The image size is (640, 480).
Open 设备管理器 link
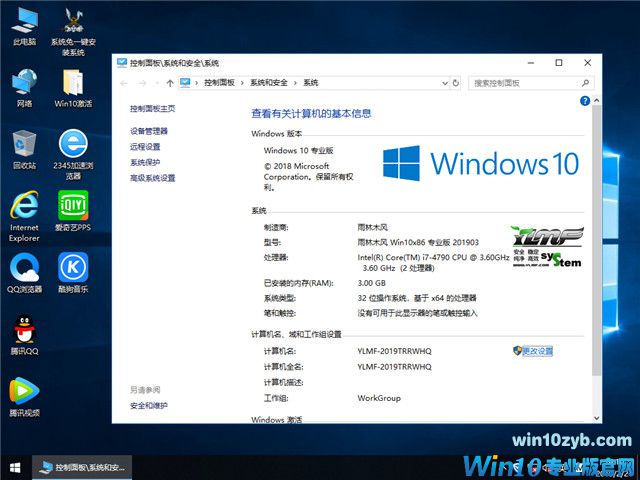pyautogui.click(x=149, y=131)
